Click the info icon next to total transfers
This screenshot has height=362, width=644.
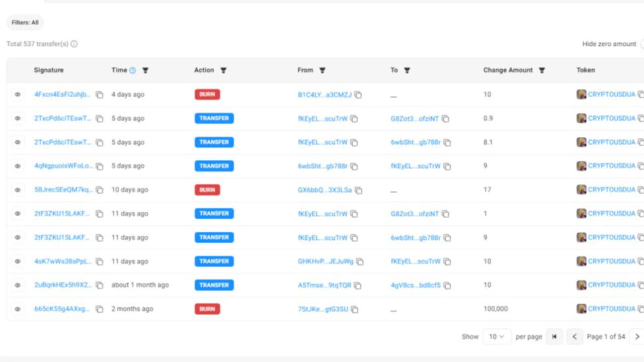pyautogui.click(x=74, y=44)
